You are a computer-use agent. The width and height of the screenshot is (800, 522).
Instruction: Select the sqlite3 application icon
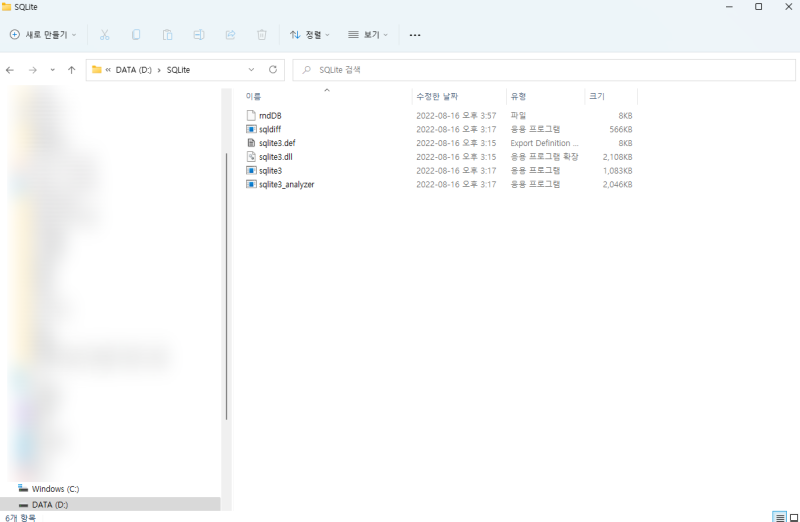click(251, 170)
